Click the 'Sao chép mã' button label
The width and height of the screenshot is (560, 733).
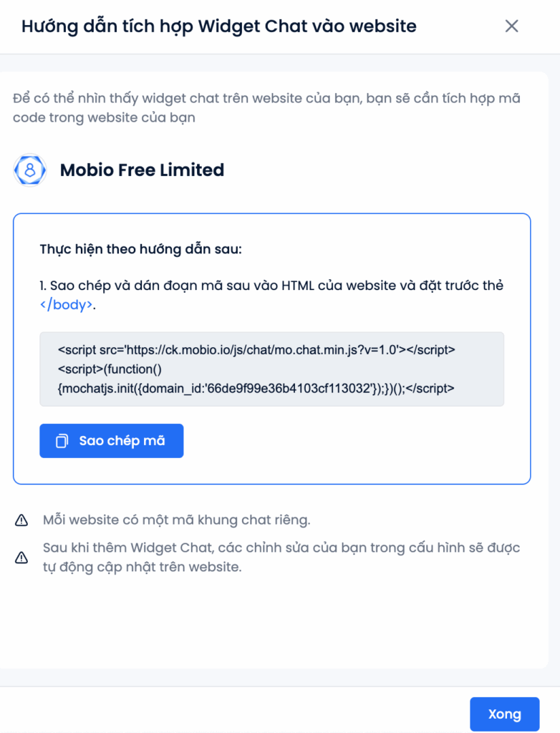click(122, 441)
